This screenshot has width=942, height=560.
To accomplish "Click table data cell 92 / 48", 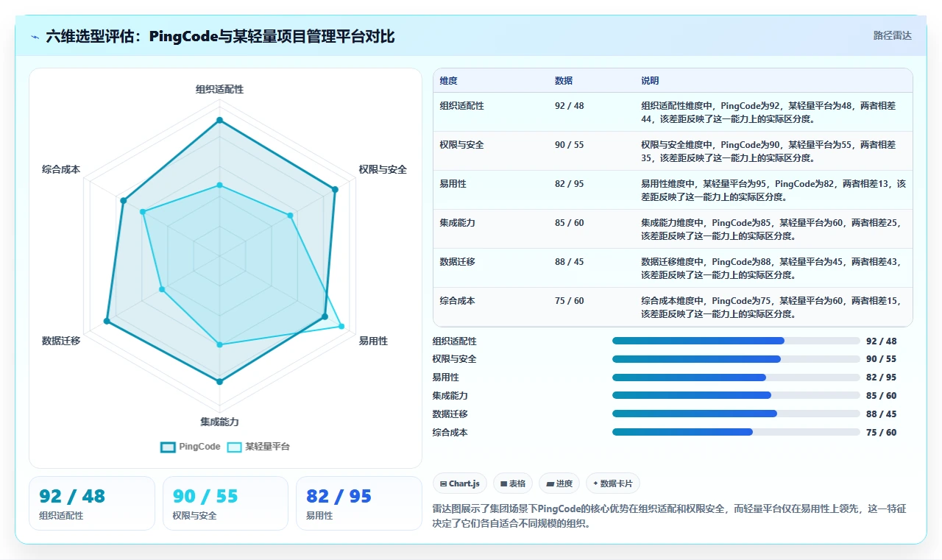I will [570, 106].
